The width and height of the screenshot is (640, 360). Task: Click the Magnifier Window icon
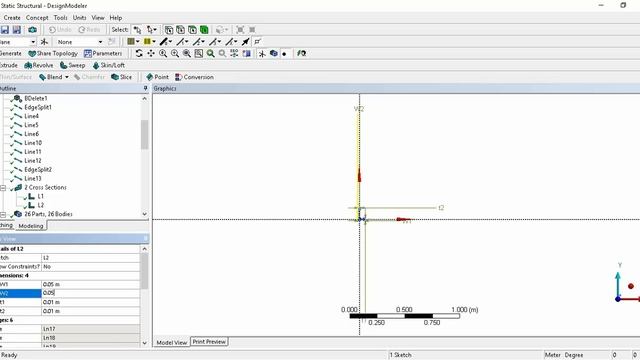click(222, 53)
